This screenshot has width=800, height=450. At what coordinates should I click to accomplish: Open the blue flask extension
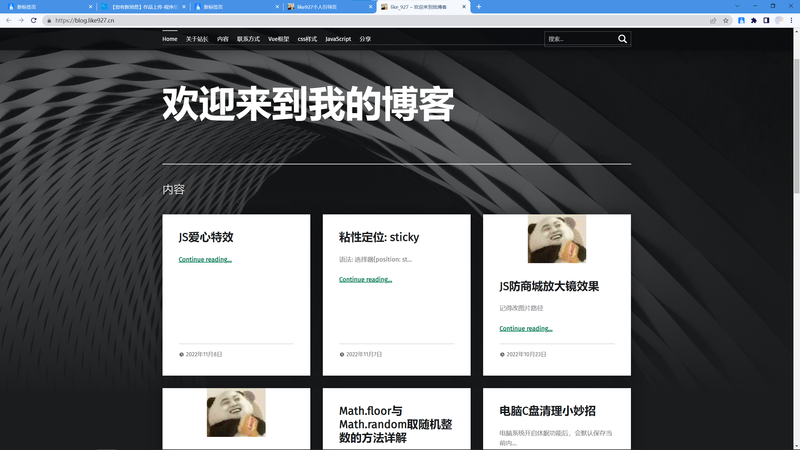(x=741, y=20)
